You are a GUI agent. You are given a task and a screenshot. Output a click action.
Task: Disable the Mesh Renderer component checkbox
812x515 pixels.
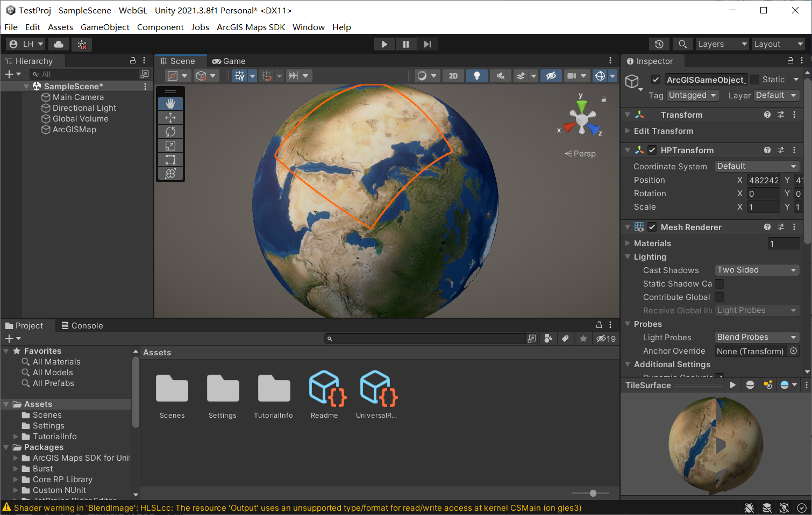[x=652, y=227]
